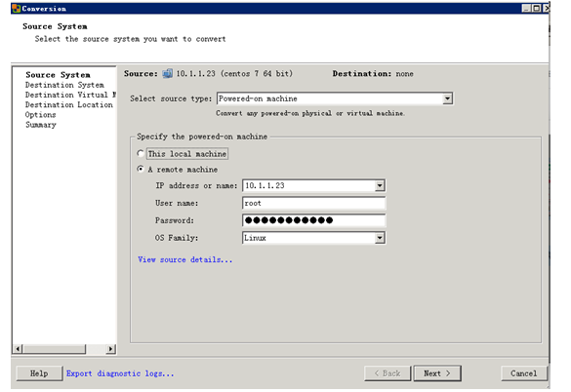The height and width of the screenshot is (392, 571).
Task: Click the Help button
Action: 39,373
